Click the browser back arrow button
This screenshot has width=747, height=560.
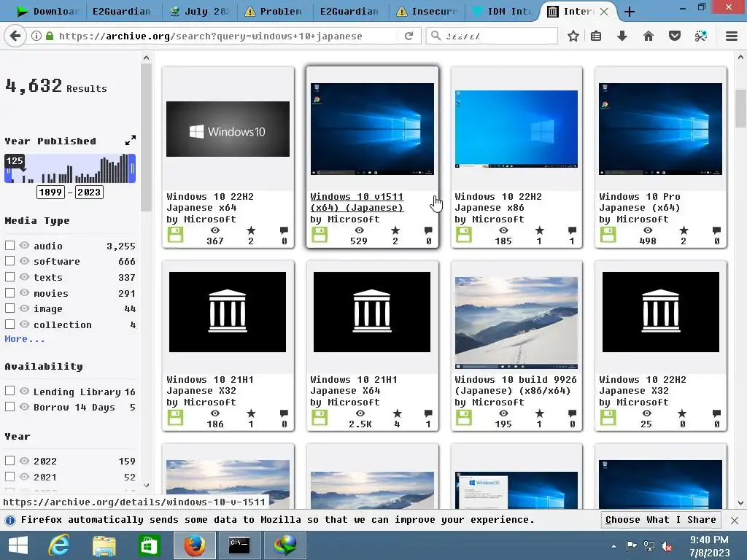pos(15,36)
